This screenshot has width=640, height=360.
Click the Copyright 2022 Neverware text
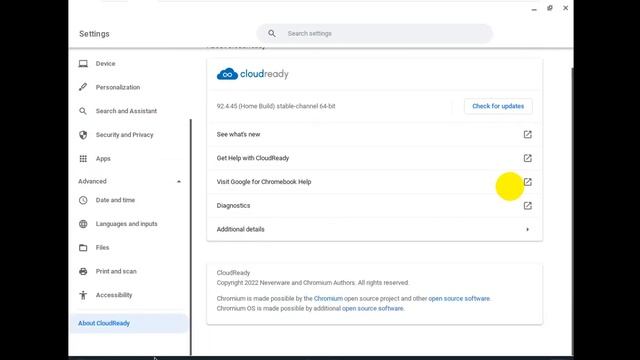click(313, 282)
